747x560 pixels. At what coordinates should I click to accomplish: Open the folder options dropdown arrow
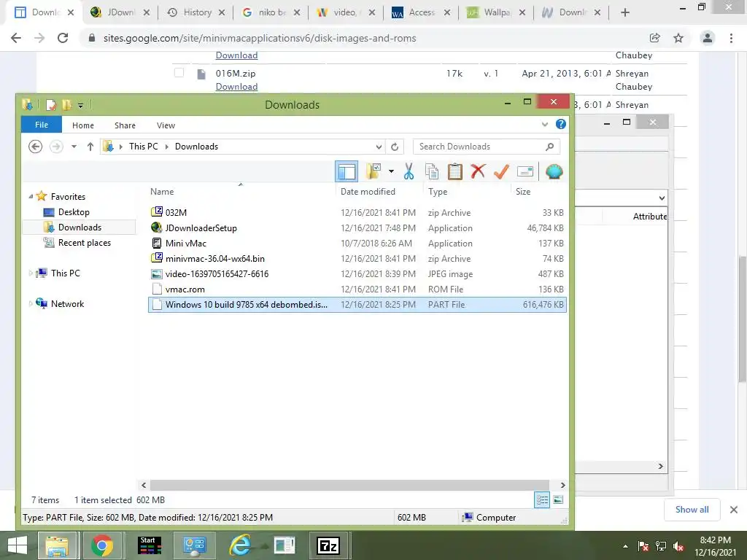coord(391,171)
